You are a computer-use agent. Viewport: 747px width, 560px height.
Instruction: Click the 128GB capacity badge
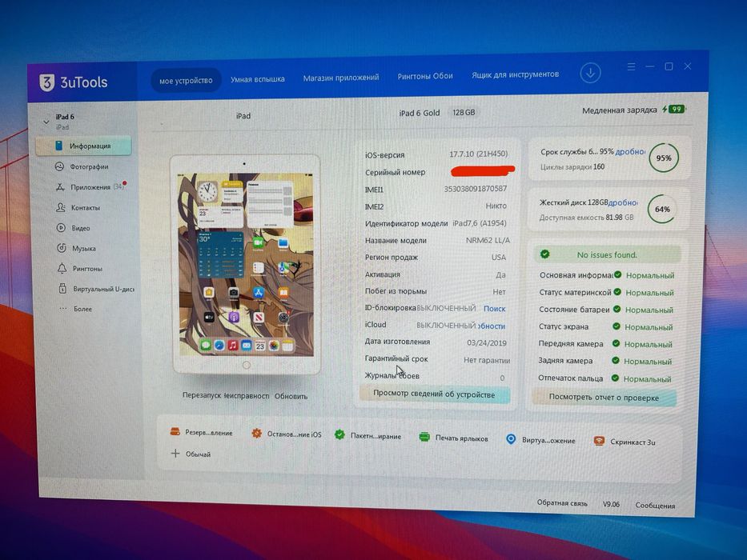pyautogui.click(x=464, y=112)
